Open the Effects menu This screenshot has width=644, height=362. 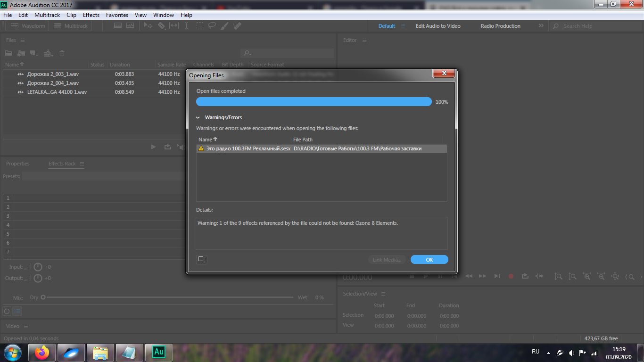pos(91,15)
